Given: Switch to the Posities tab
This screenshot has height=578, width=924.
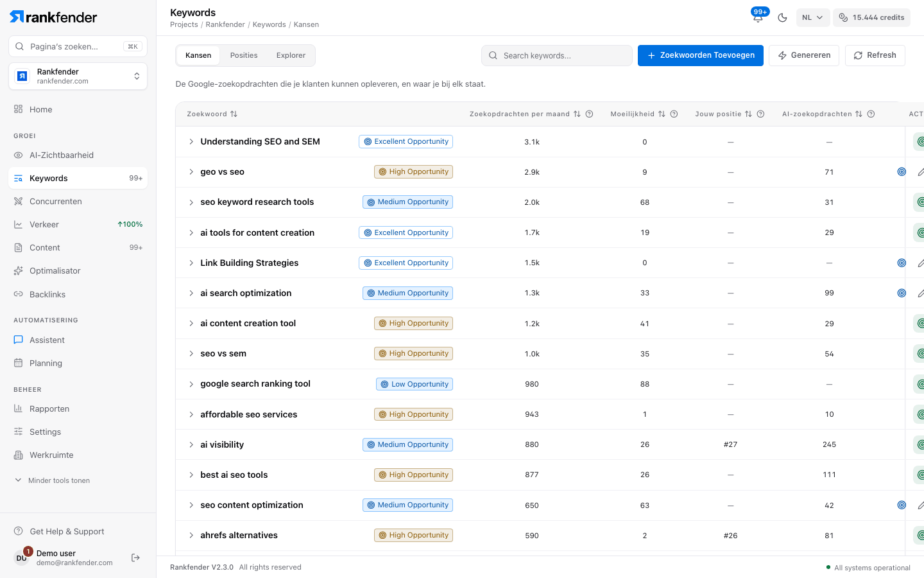Looking at the screenshot, I should [244, 55].
